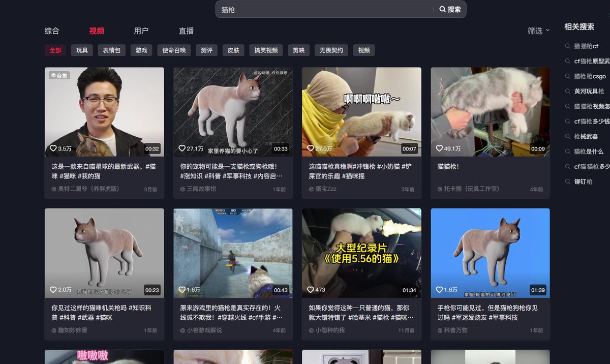Search related term 枪械武器

point(586,136)
